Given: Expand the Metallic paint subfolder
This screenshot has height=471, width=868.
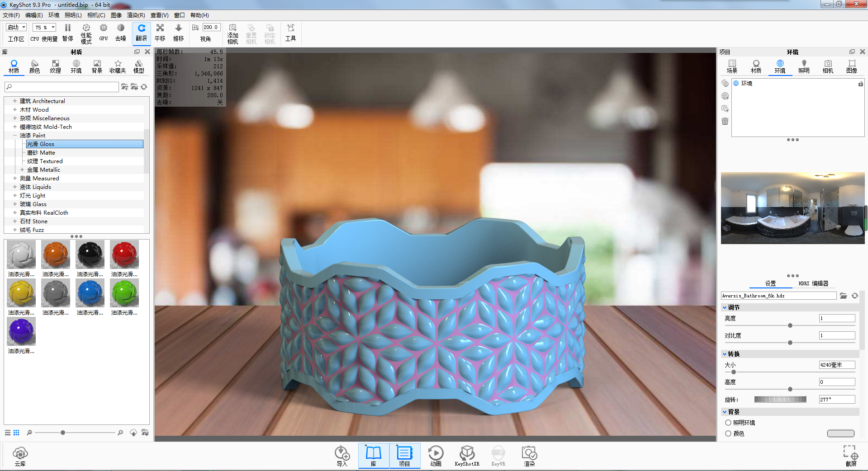Looking at the screenshot, I should (22, 170).
